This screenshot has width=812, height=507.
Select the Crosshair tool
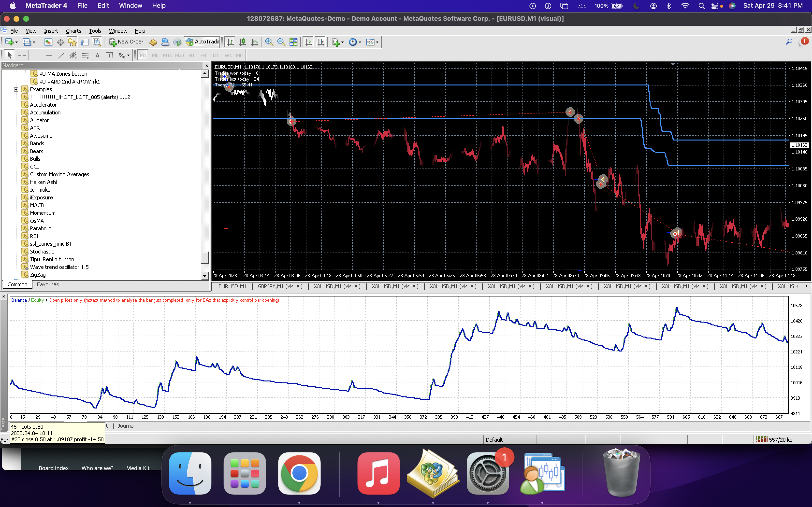pyautogui.click(x=22, y=55)
